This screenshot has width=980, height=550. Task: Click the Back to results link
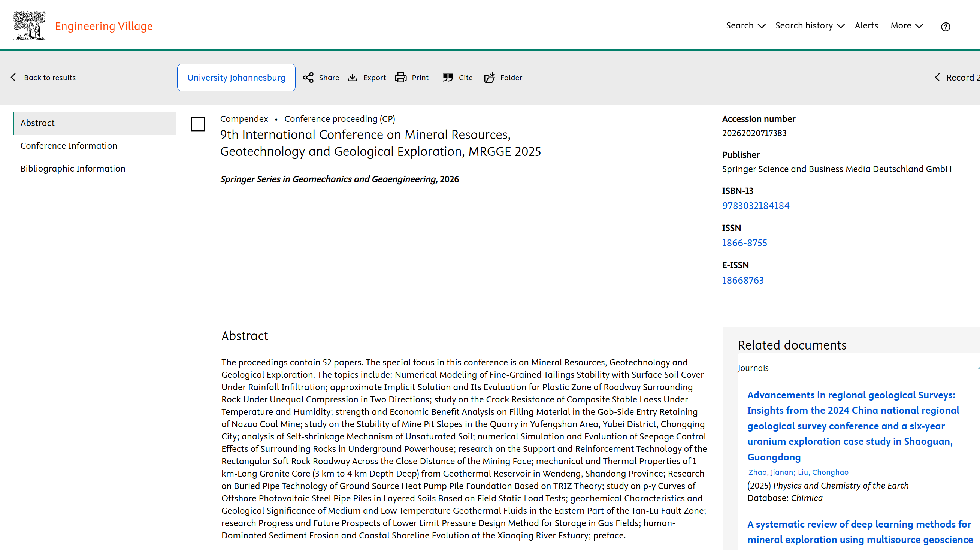(50, 78)
